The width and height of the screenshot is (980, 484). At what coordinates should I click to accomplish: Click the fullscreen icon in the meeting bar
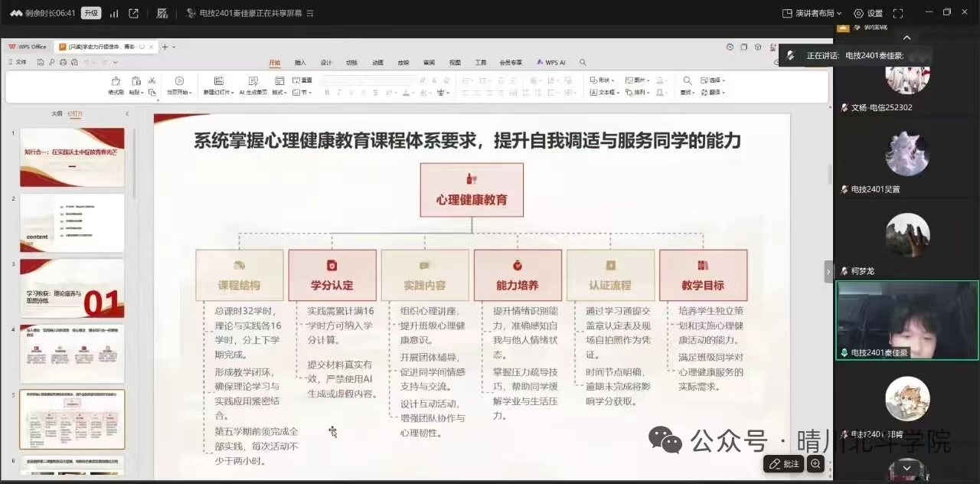point(898,13)
